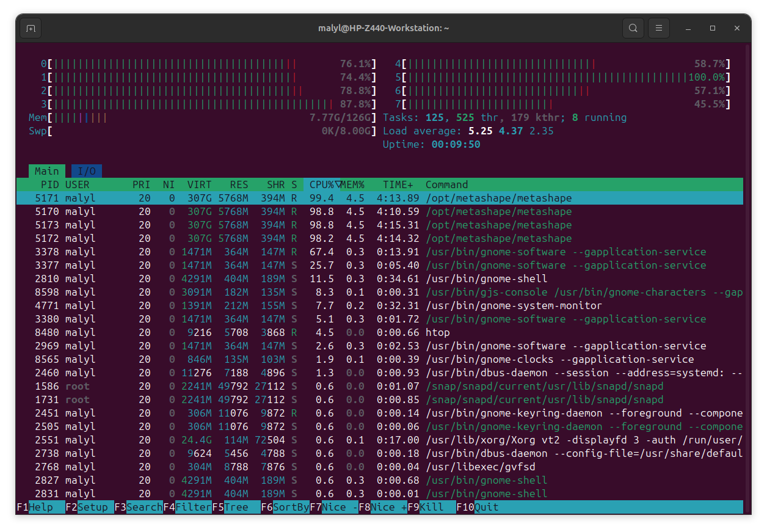Screen dimensions: 767x532
Task: Select gnome-software process PID 3377
Action: (x=380, y=265)
